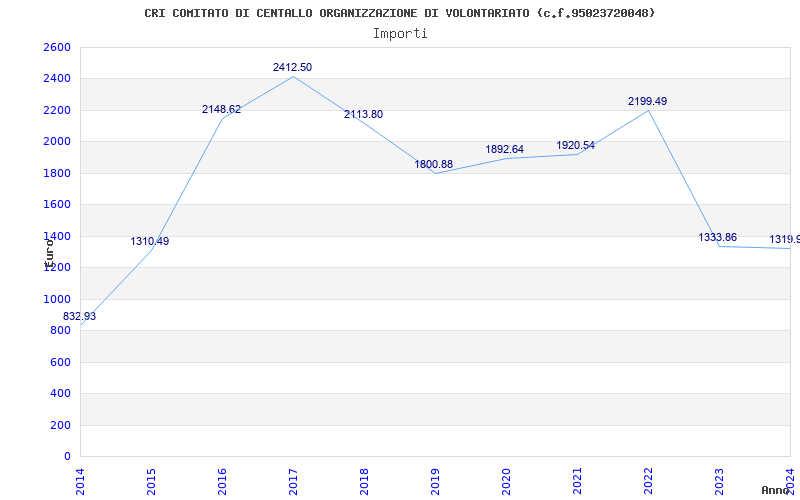
Task: Click the data label 1333.86
Action: [717, 237]
